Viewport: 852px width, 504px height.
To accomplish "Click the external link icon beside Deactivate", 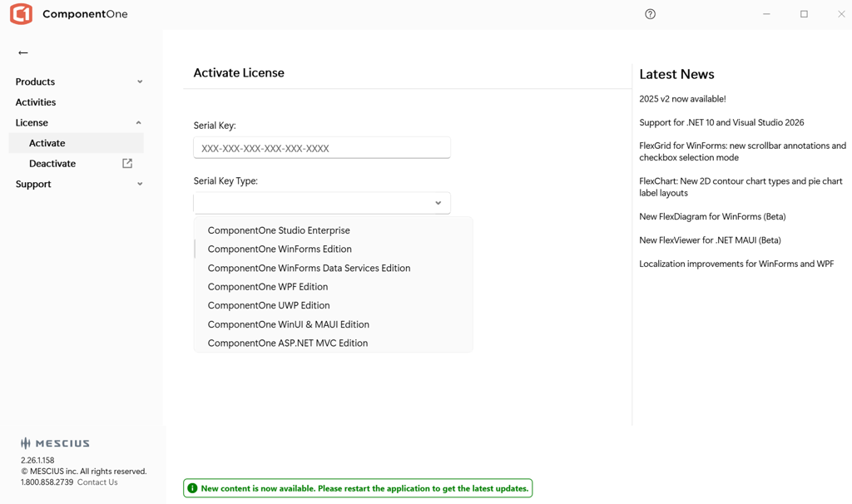I will (127, 164).
